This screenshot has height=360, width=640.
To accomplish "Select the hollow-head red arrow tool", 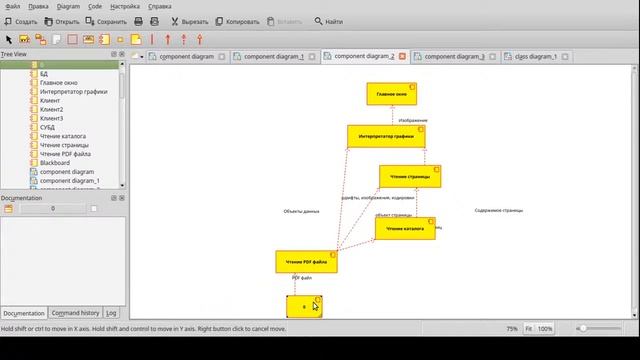I will [x=200, y=40].
